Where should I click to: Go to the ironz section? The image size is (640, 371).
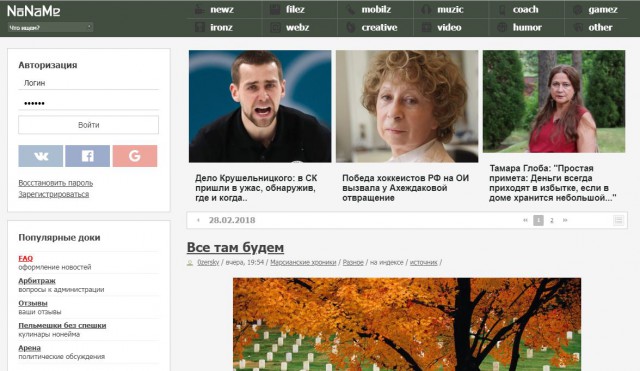point(221,27)
